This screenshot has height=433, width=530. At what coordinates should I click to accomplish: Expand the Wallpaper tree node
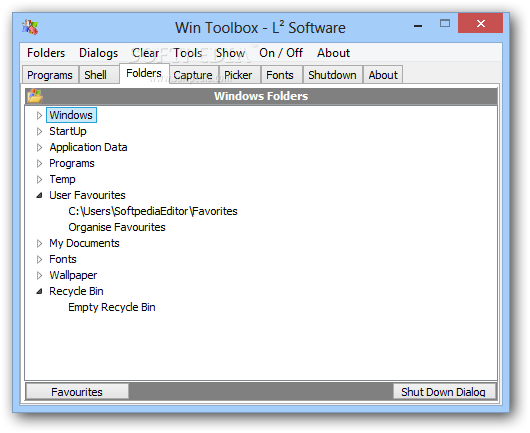point(39,275)
